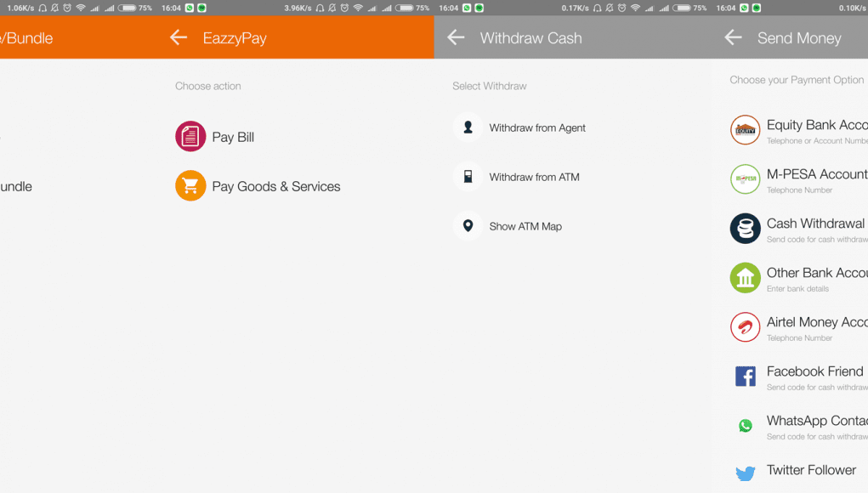
Task: Go back from the EazzyPay screen
Action: [179, 37]
